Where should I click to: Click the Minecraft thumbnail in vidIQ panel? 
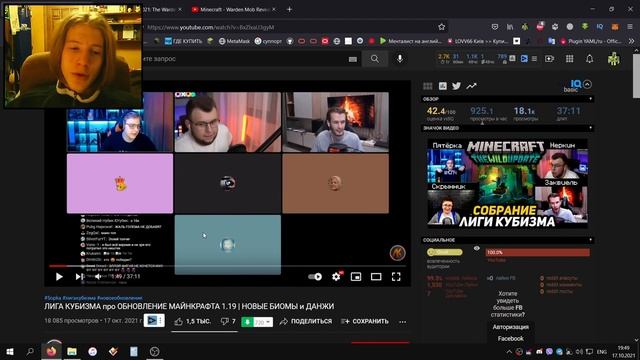[x=507, y=183]
